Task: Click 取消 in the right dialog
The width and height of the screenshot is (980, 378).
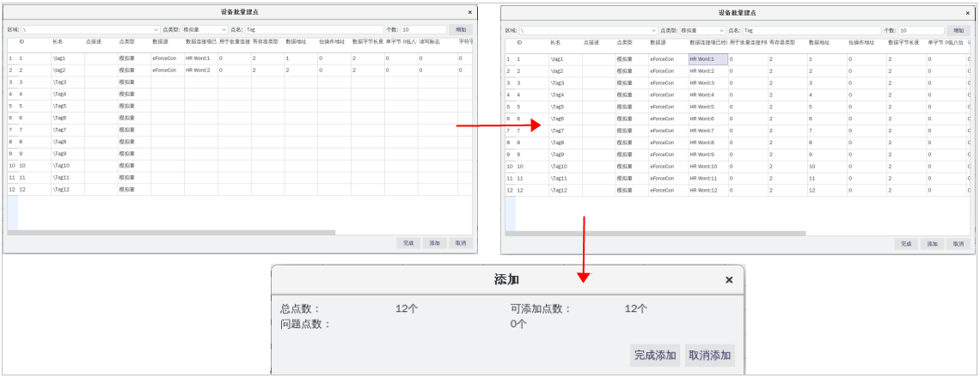Action: pyautogui.click(x=957, y=244)
